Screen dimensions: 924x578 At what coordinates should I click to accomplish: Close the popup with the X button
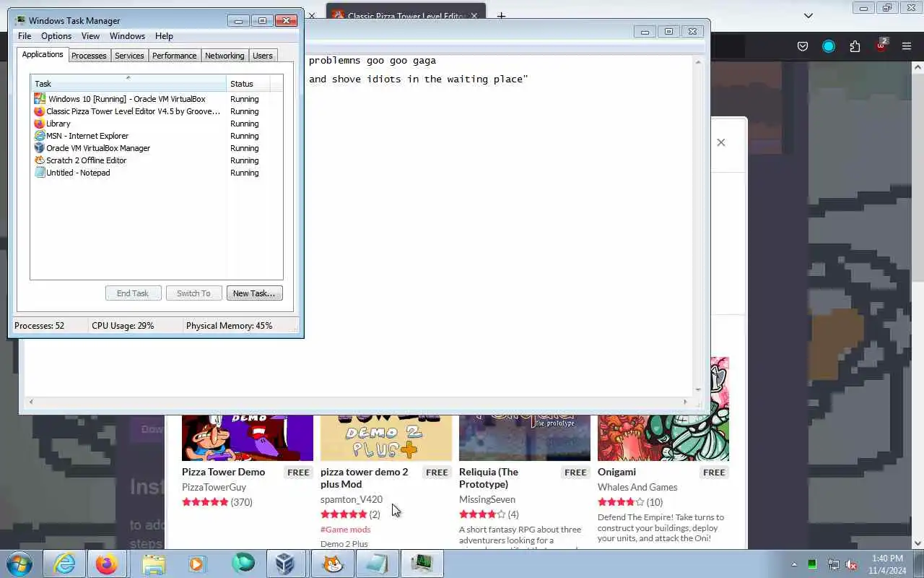click(x=720, y=142)
